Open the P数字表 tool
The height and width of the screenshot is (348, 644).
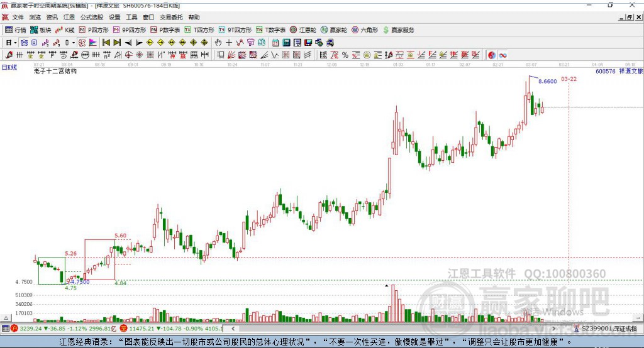pos(165,30)
